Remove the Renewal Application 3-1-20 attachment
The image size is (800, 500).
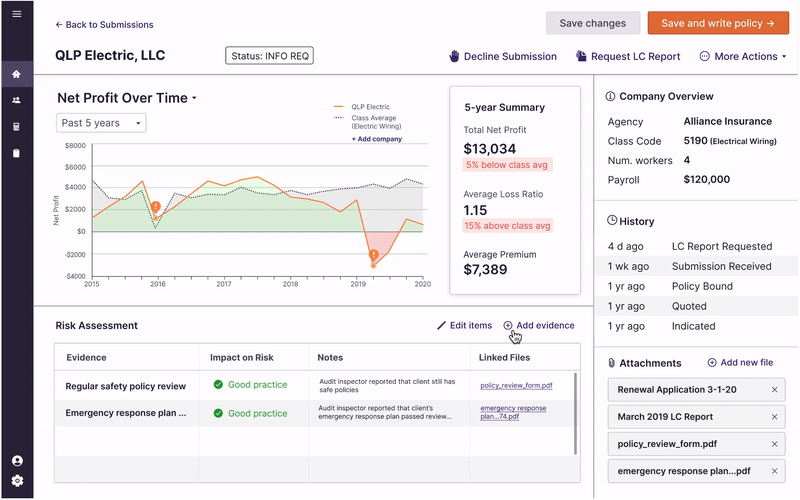774,389
